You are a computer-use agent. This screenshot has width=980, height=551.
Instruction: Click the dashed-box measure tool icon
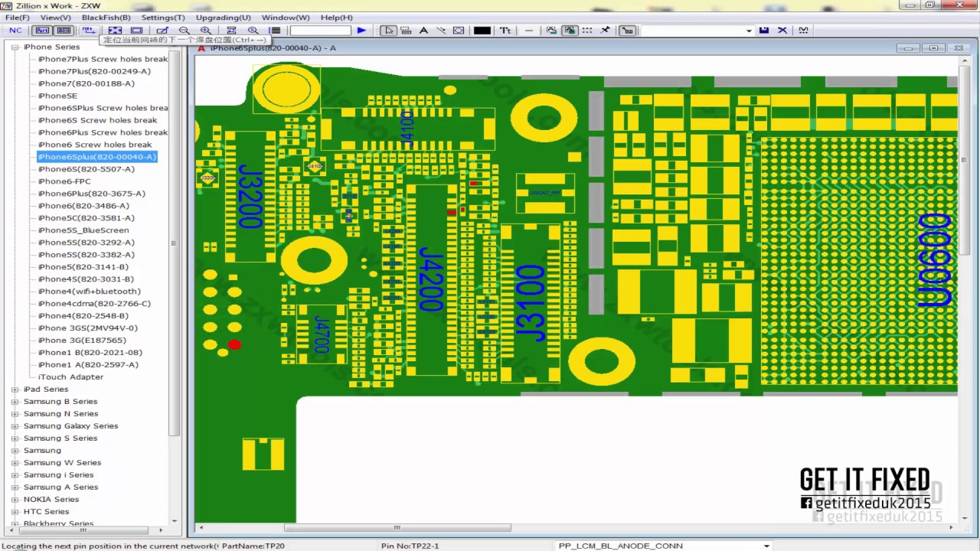[406, 31]
